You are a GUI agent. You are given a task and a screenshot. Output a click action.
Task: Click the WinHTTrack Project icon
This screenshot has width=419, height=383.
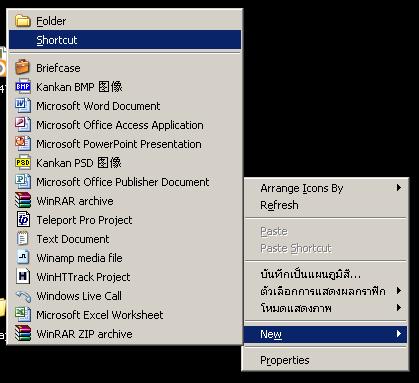(x=23, y=277)
